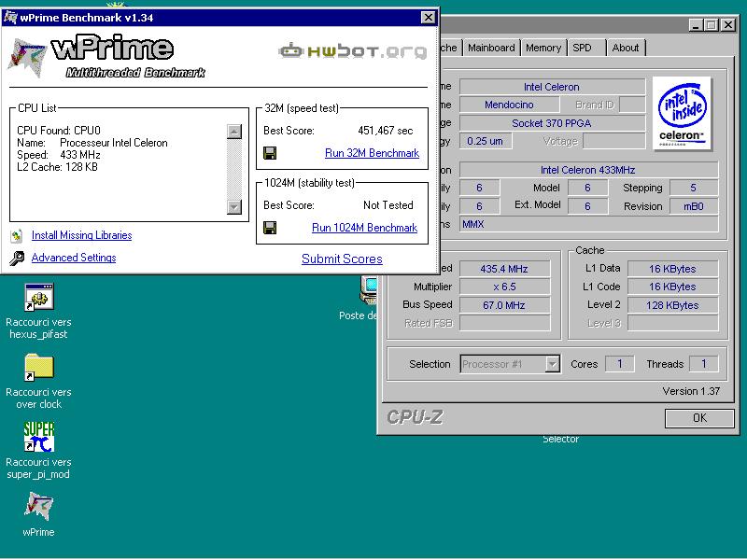Screen dimensions: 747x560
Task: Switch to Memory tab in CPU-Z
Action: (x=543, y=48)
